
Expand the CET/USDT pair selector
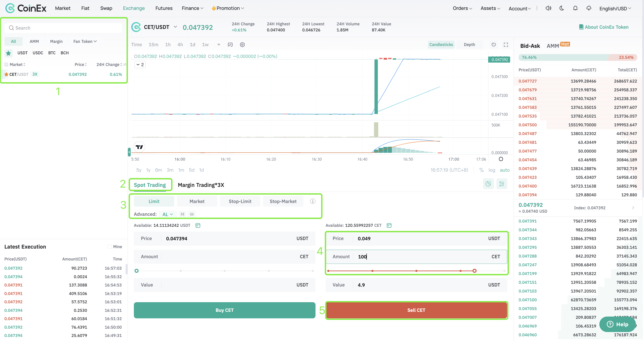tap(175, 27)
